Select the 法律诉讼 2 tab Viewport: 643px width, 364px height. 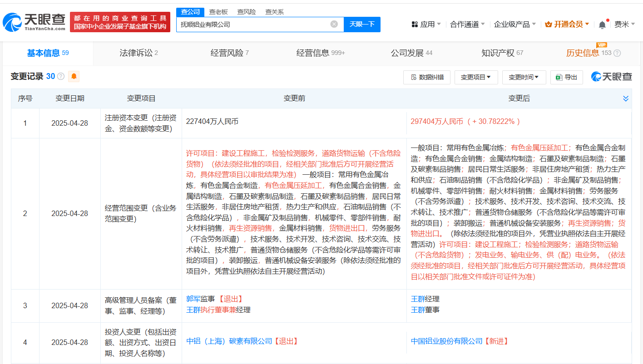click(x=138, y=53)
